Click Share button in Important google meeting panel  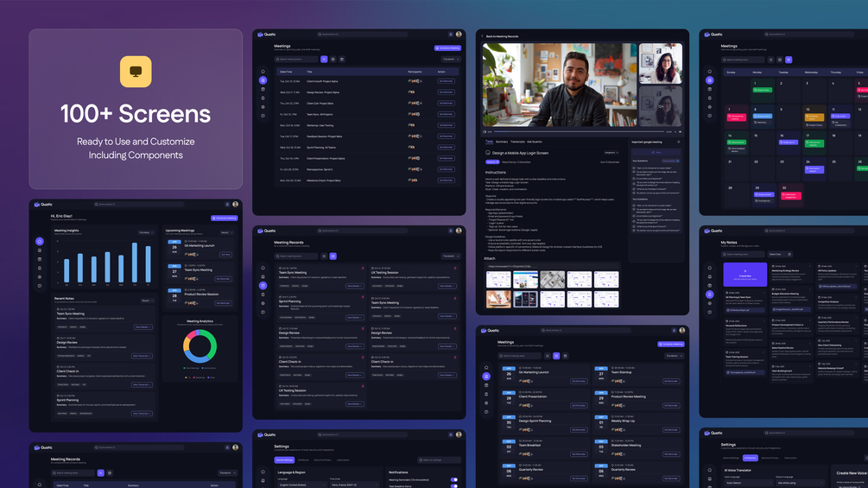click(x=656, y=152)
